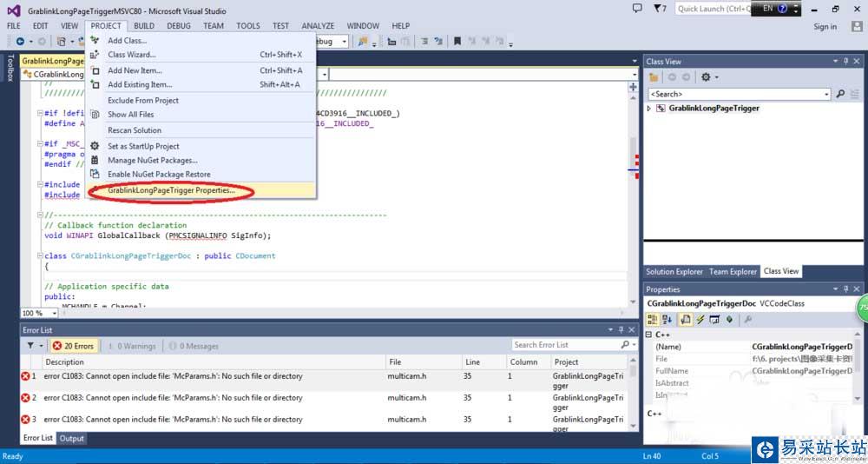Screen dimensions: 868x464
Task: Open Class View settings gear icon
Action: tap(707, 77)
